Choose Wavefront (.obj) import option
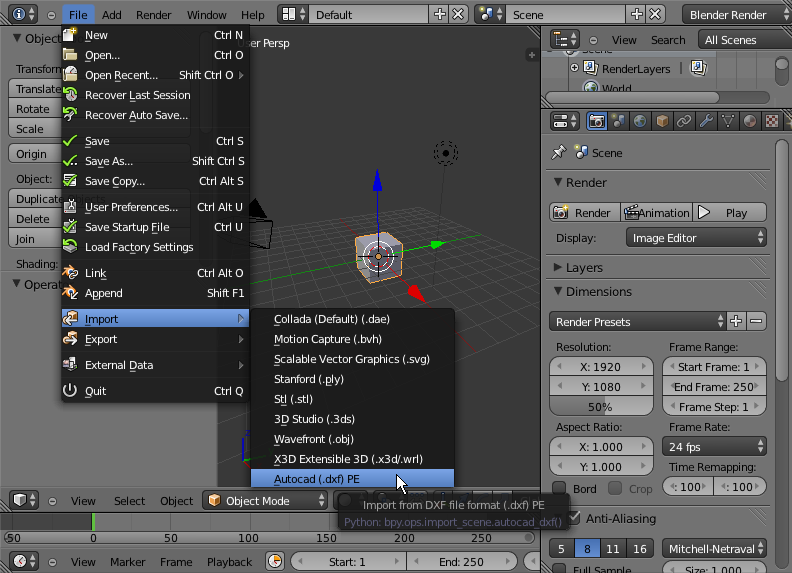The width and height of the screenshot is (792, 573). 353,439
